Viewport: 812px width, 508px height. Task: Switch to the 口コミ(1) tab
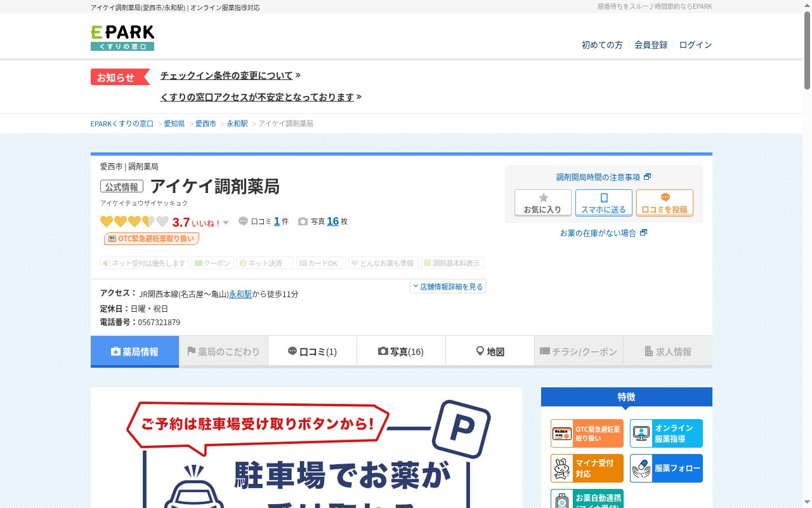312,351
